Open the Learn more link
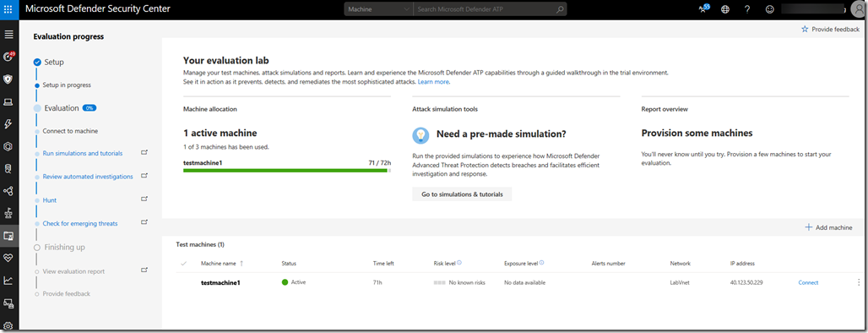Screen dimensions: 868x333 click(433, 82)
